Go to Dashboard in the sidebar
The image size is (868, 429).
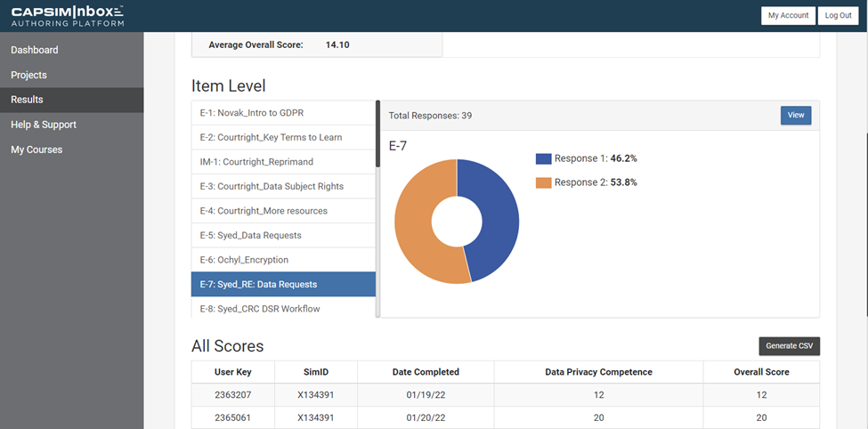(x=72, y=50)
